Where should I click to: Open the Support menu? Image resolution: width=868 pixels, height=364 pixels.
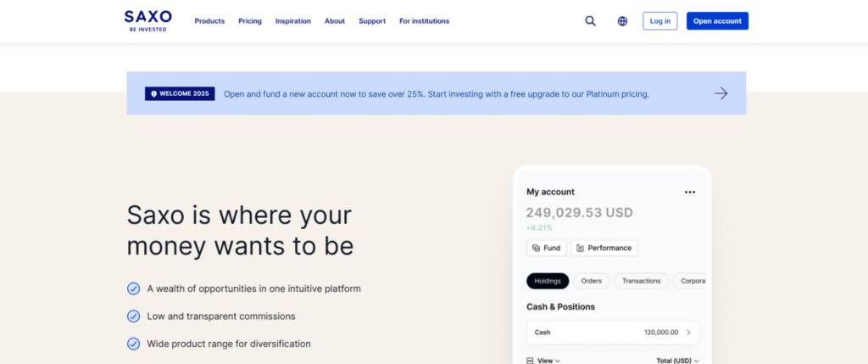372,21
